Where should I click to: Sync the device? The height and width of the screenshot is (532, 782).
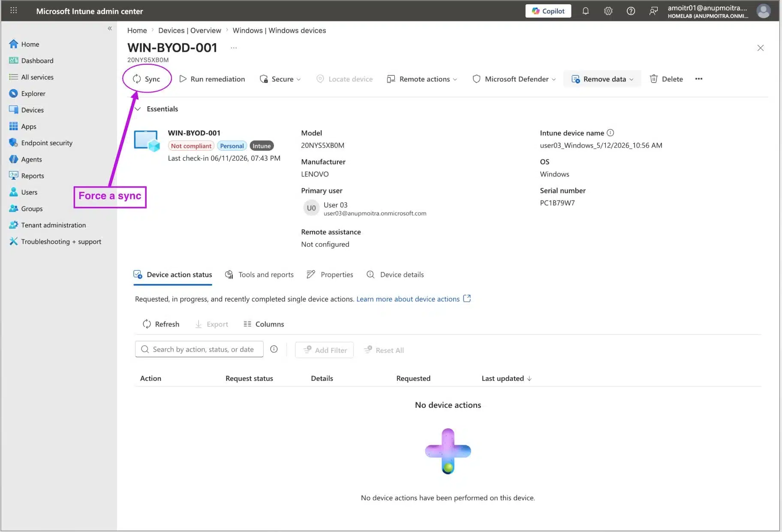click(147, 79)
